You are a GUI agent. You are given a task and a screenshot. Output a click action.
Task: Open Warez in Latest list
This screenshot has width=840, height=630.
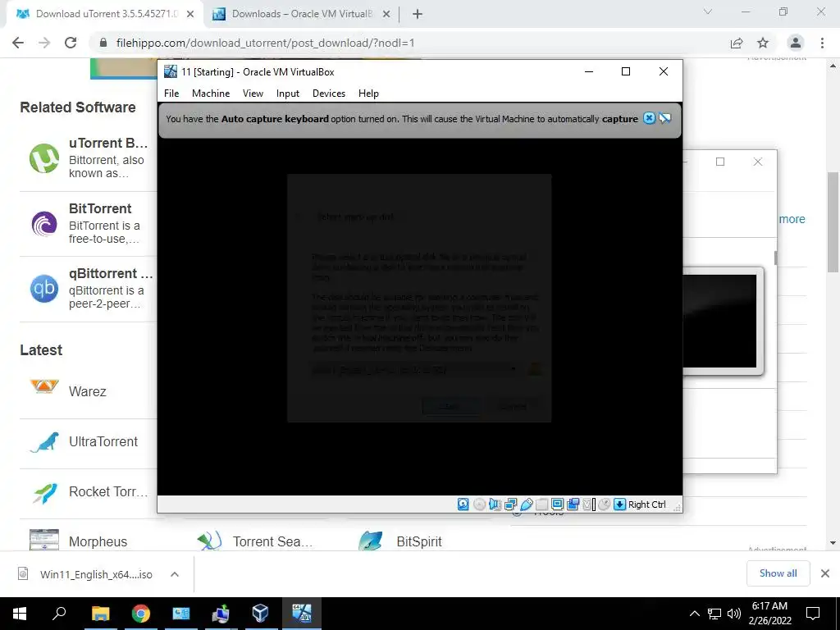tap(87, 391)
